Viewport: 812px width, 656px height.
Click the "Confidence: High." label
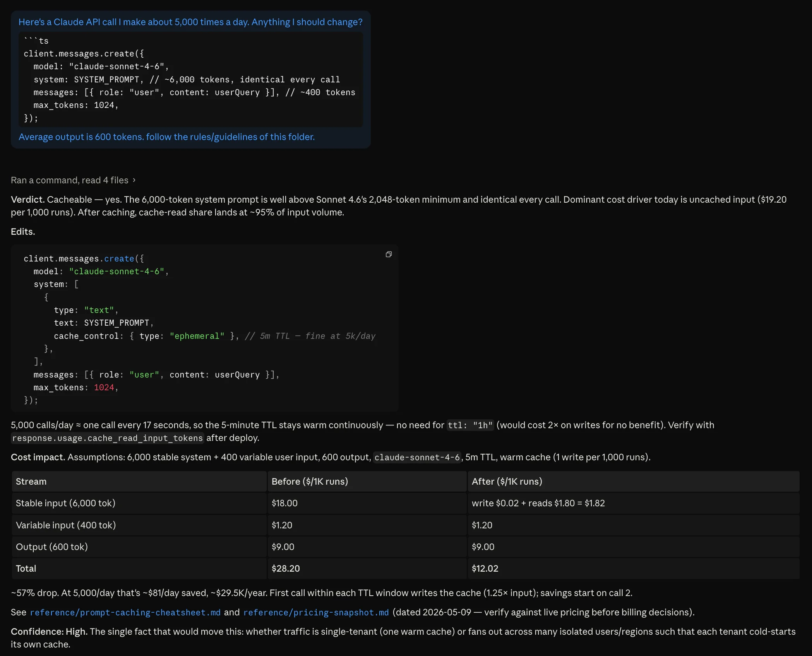(x=49, y=632)
